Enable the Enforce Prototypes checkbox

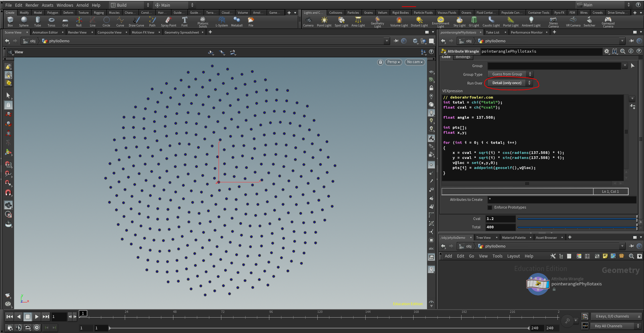tap(490, 208)
